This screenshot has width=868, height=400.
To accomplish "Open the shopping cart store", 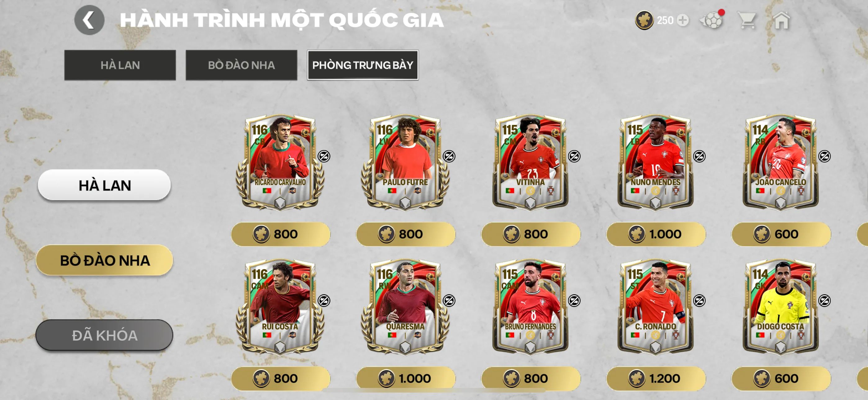I will click(x=747, y=20).
